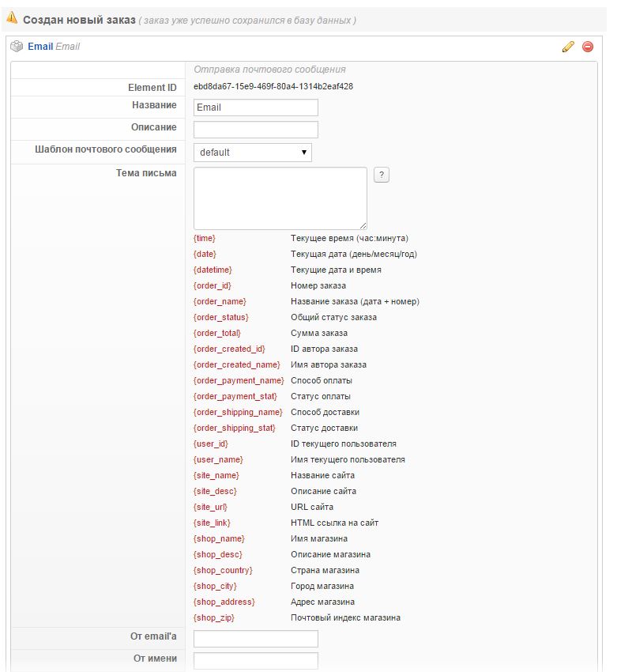617x672 pixels.
Task: Click the {order_name} placeholder tag
Action: tap(220, 302)
